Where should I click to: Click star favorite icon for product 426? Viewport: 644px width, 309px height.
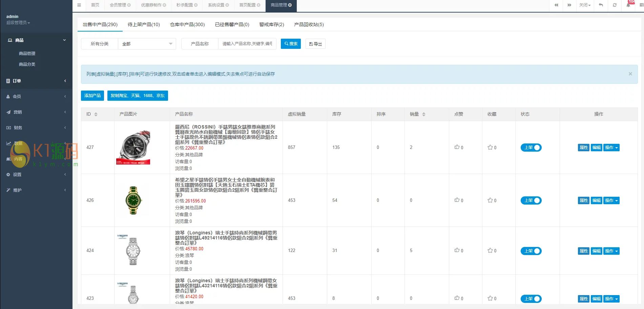pos(490,200)
